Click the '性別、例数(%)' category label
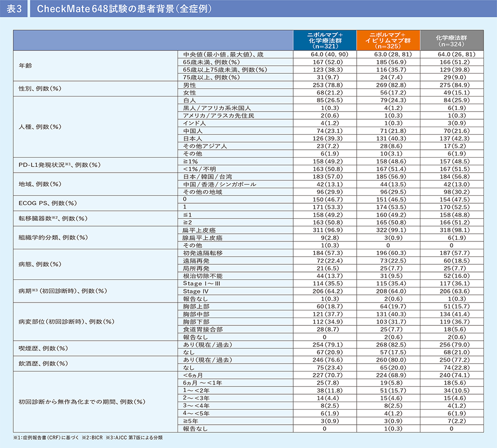 click(x=40, y=89)
